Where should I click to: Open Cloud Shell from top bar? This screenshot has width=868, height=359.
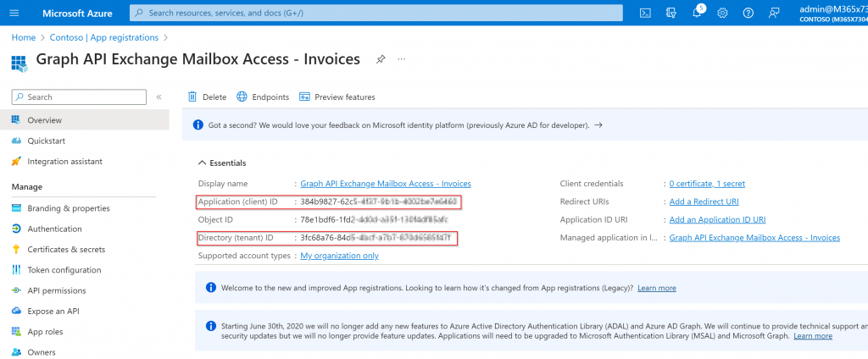644,13
